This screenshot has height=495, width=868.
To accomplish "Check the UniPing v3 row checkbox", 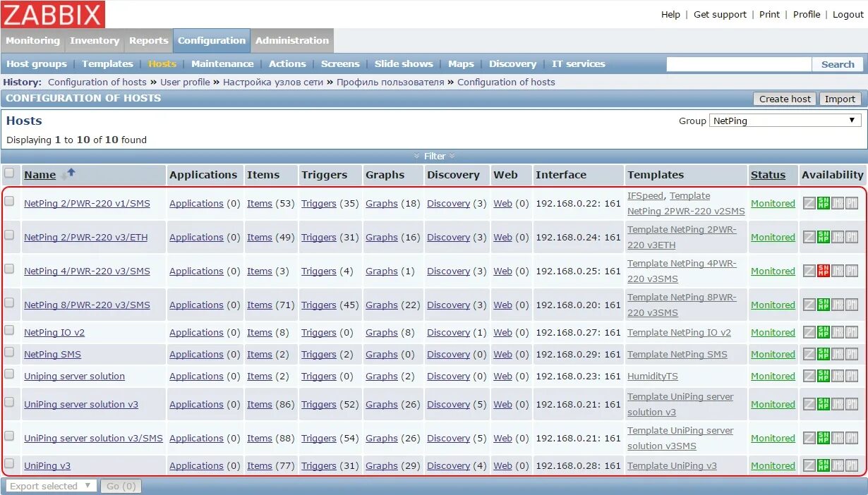I will coord(9,463).
